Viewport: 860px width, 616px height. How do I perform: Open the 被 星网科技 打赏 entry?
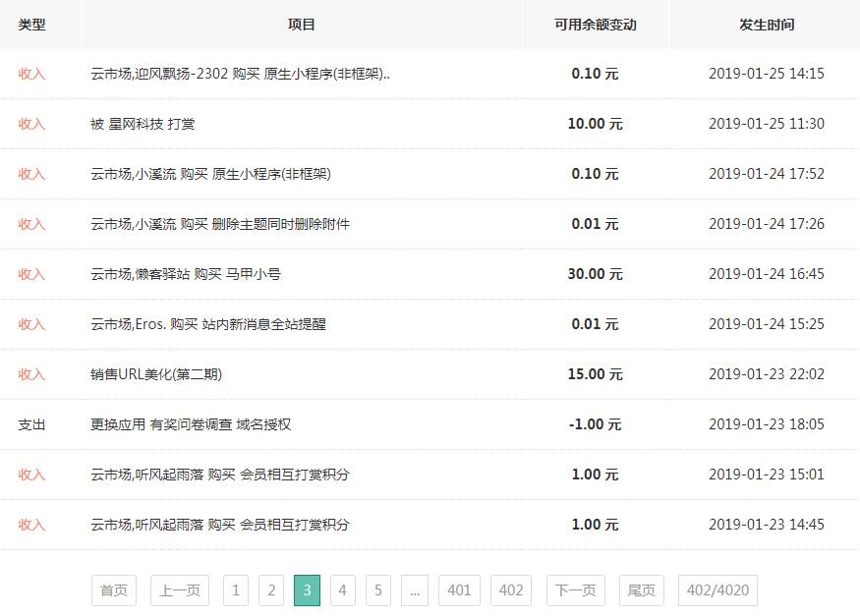142,124
